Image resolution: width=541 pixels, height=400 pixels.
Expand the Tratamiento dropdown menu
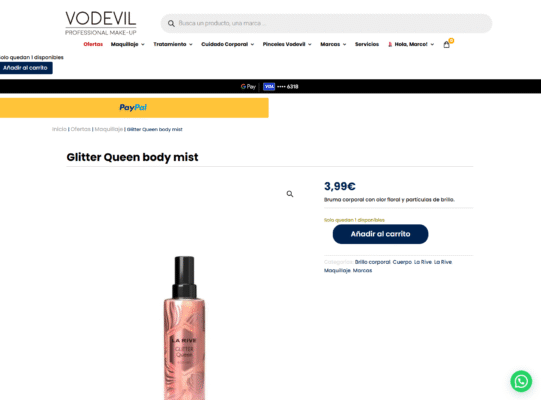[x=173, y=44]
